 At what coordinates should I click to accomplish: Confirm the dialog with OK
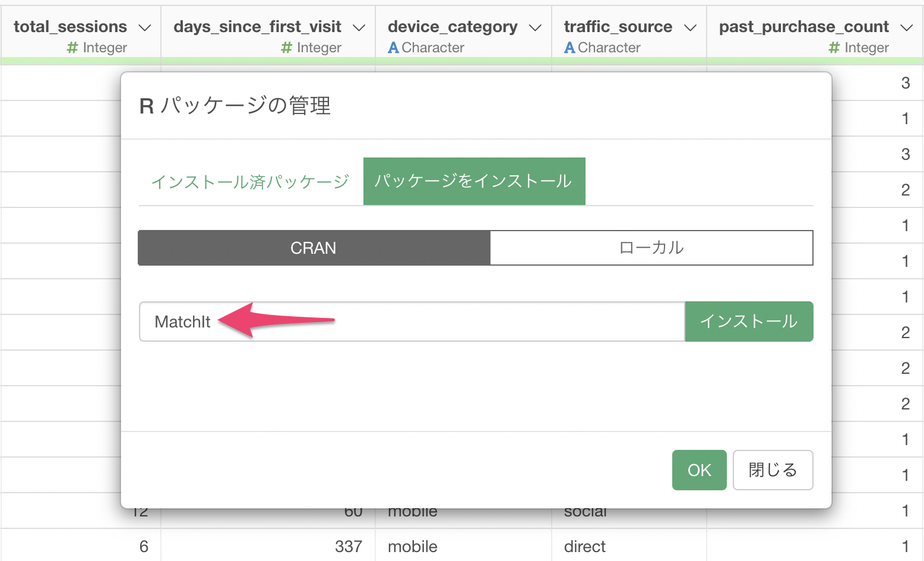(699, 470)
